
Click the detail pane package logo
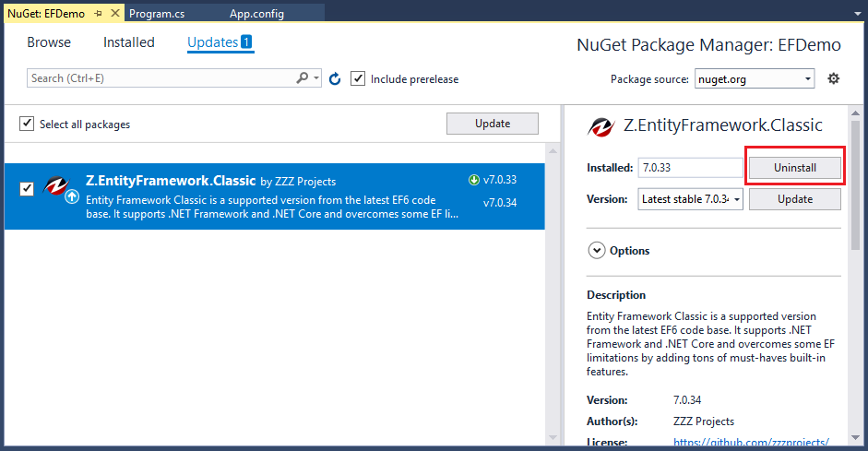tap(601, 126)
